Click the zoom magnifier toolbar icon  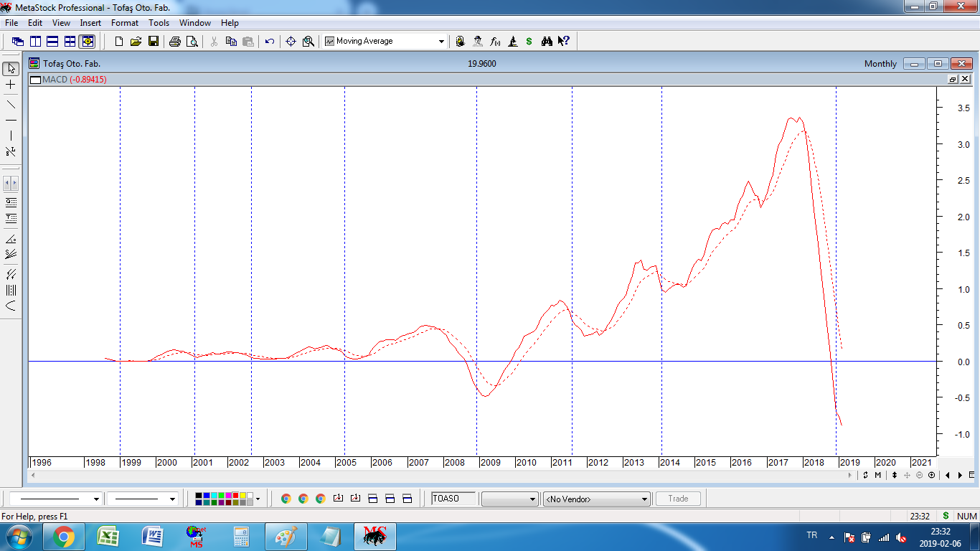[308, 42]
